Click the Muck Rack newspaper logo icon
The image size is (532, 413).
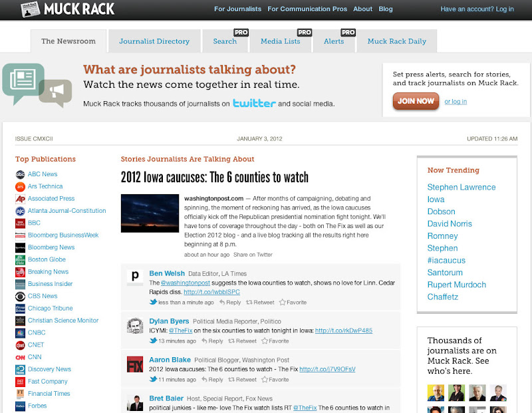(30, 9)
